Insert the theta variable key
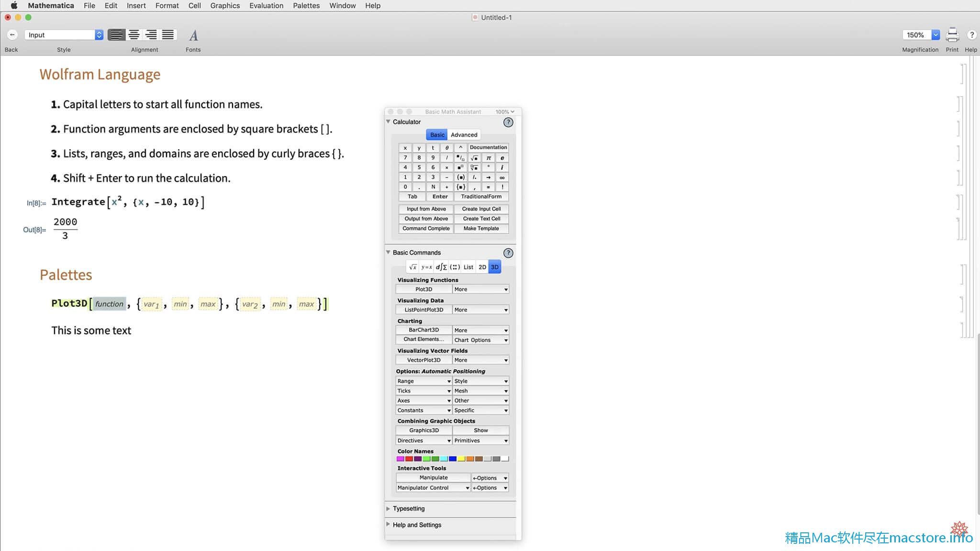Viewport: 980px width, 551px height. (446, 148)
